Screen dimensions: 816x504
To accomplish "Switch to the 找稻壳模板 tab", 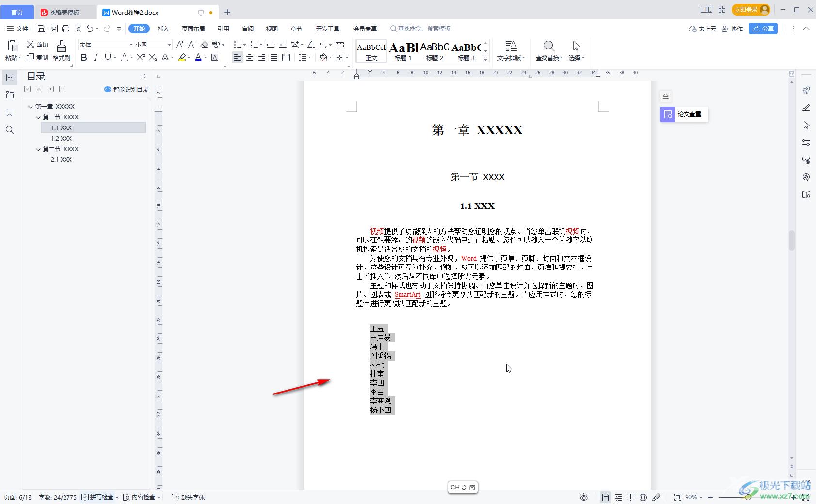I will [x=65, y=12].
